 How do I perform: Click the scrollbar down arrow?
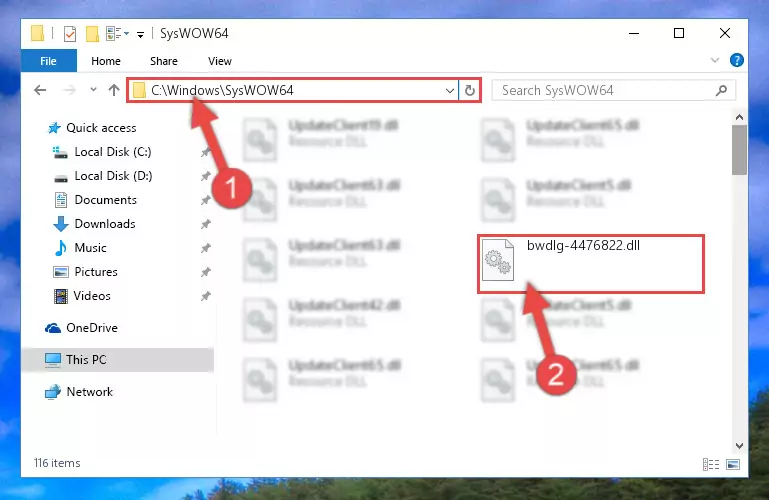[739, 446]
